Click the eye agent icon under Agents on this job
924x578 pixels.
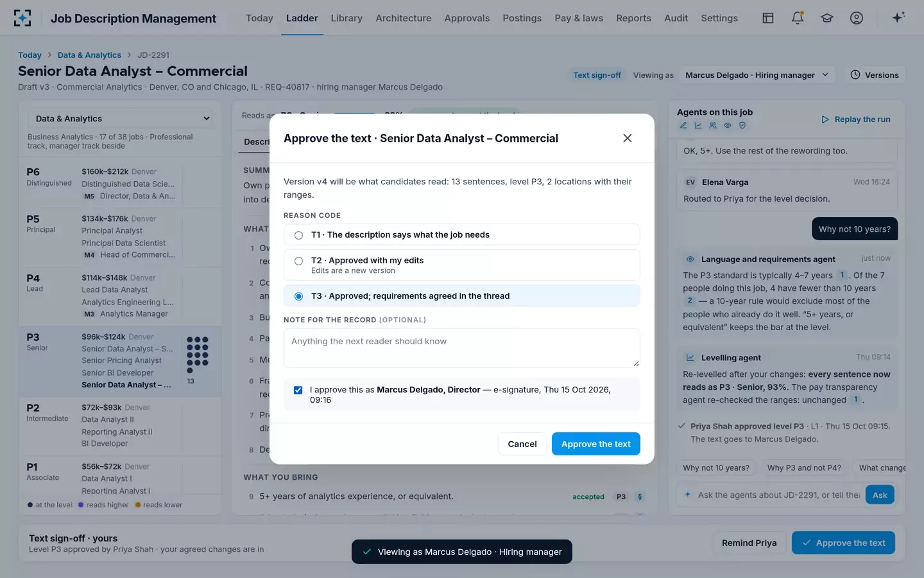tap(728, 125)
